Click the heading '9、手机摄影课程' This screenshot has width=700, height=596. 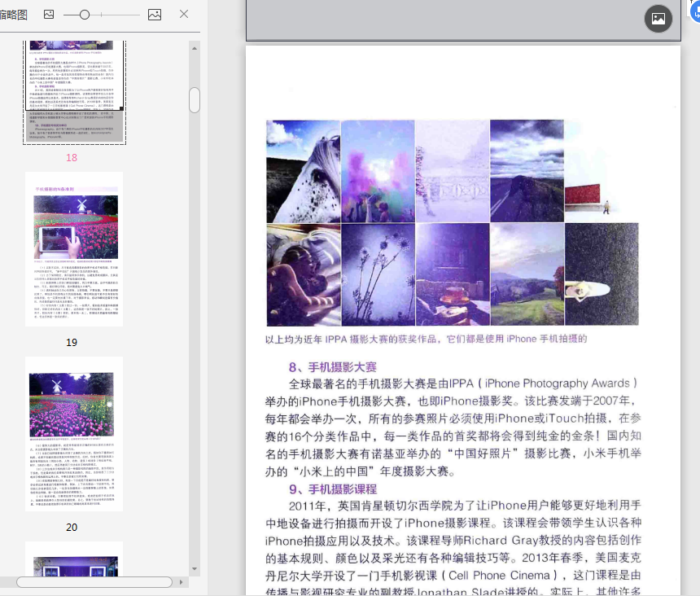click(333, 489)
